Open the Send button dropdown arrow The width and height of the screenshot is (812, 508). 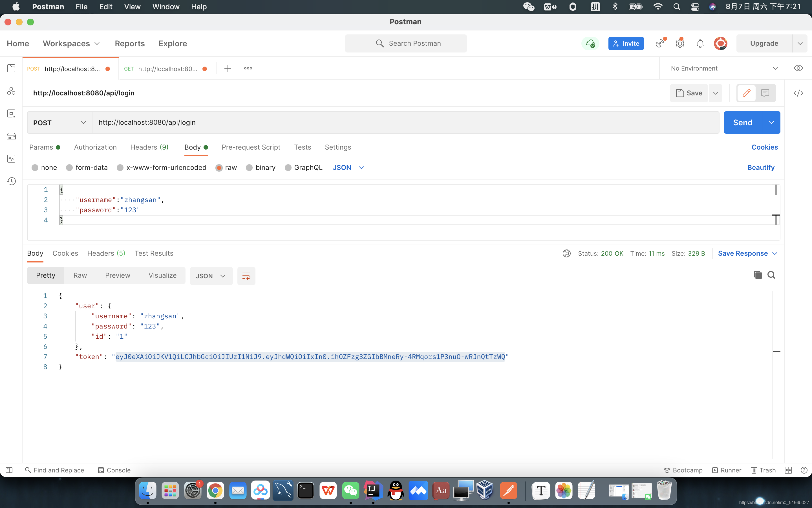771,123
